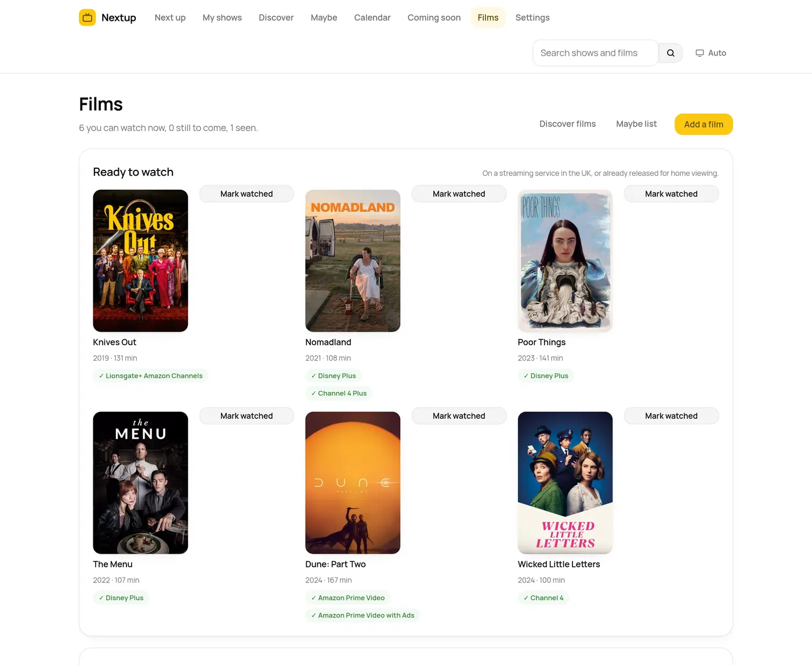Open the Wicked Little Letters poster

(565, 483)
